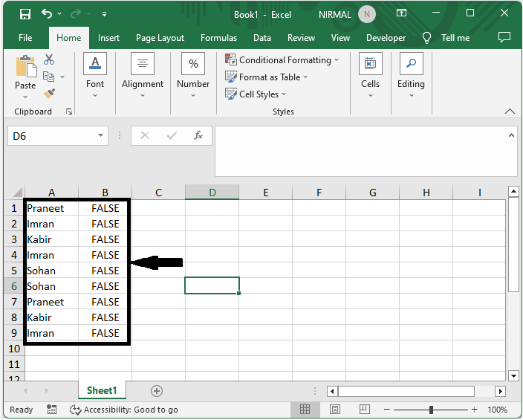The image size is (523, 420).
Task: Switch to the Page Layout tab
Action: (160, 38)
